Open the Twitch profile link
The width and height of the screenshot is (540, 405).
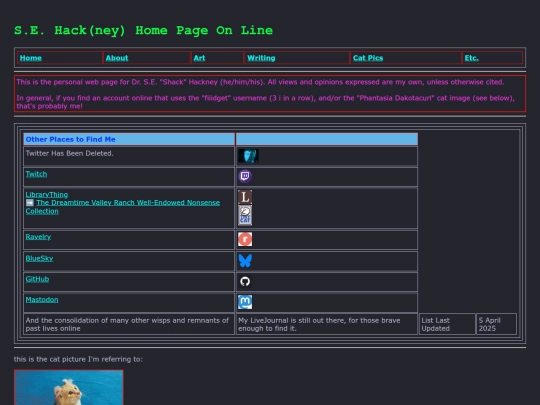tap(36, 174)
